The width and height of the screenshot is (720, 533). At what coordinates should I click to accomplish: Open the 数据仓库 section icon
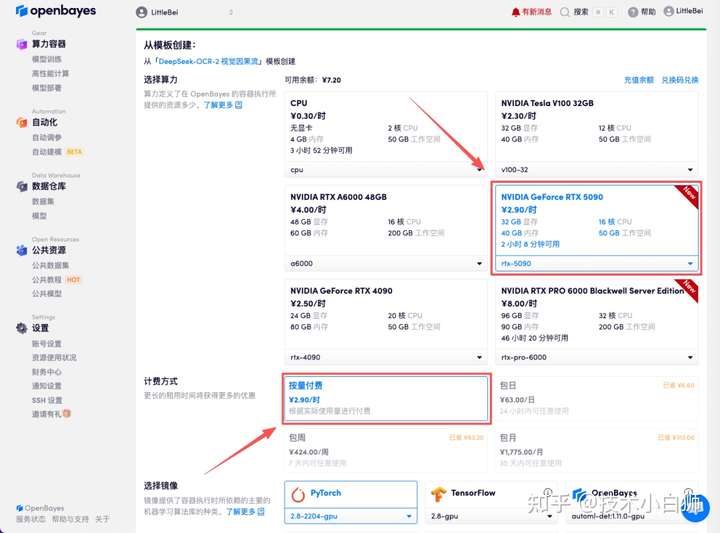[x=22, y=186]
